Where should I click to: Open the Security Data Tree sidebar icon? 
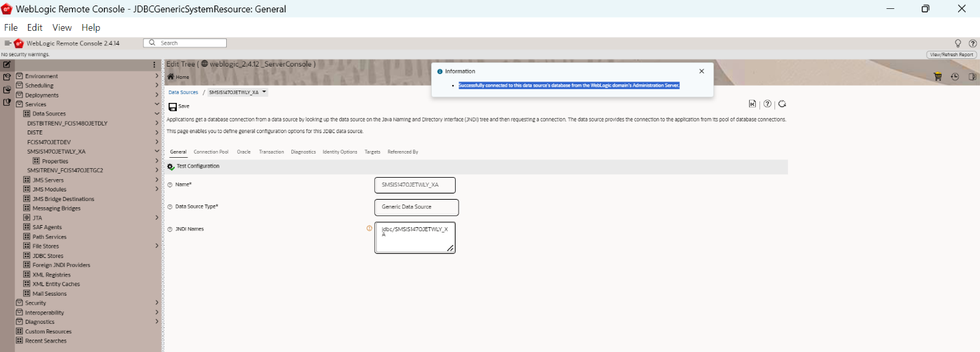7,102
